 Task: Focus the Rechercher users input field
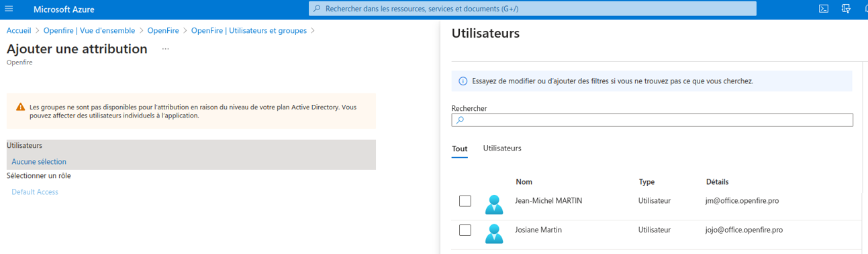click(653, 120)
